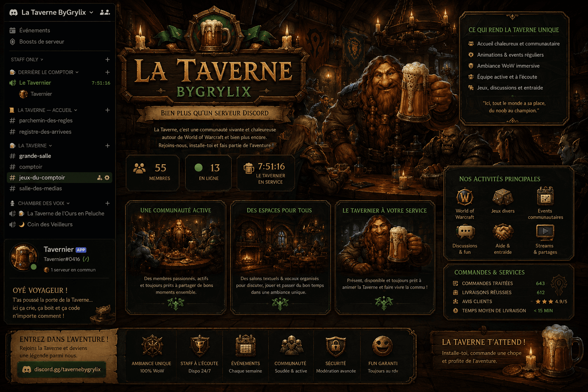The width and height of the screenshot is (588, 392).
Task: Open Événements in the sidebar
Action: [34, 30]
